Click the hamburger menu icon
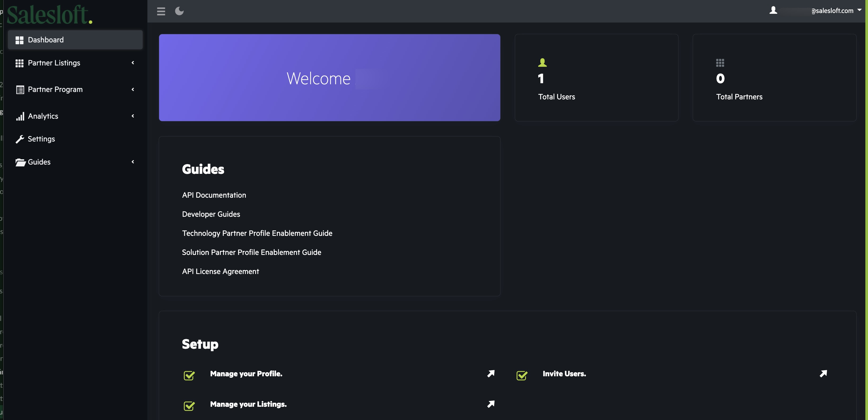The width and height of the screenshot is (868, 420). pos(161,11)
